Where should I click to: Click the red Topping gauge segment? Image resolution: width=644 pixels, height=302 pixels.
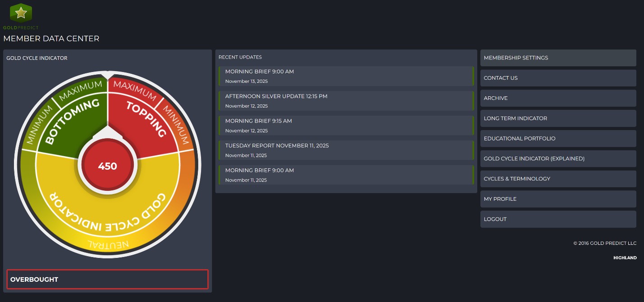[144, 122]
